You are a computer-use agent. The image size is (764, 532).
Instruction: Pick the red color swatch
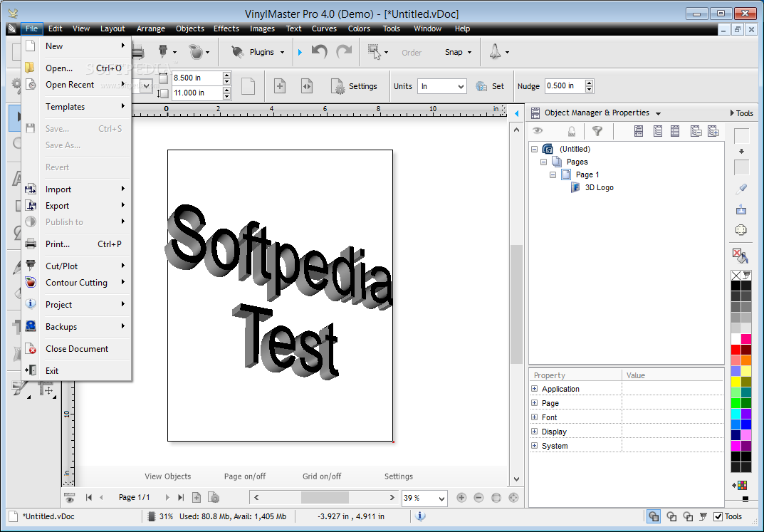click(736, 349)
